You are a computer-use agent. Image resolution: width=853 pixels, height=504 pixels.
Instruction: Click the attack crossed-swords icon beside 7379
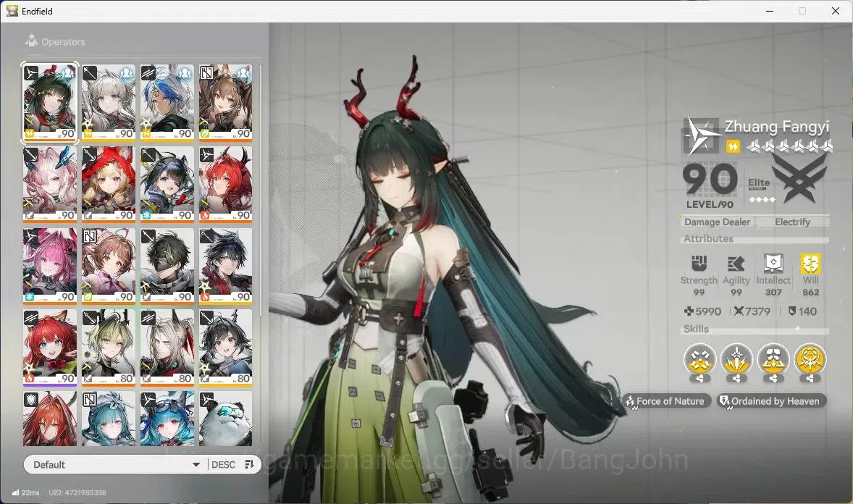[x=738, y=311]
